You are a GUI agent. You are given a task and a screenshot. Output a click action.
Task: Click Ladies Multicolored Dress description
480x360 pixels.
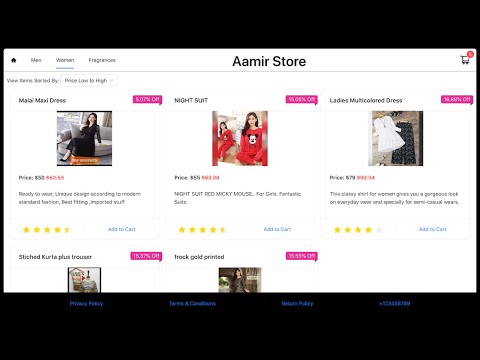click(x=394, y=198)
